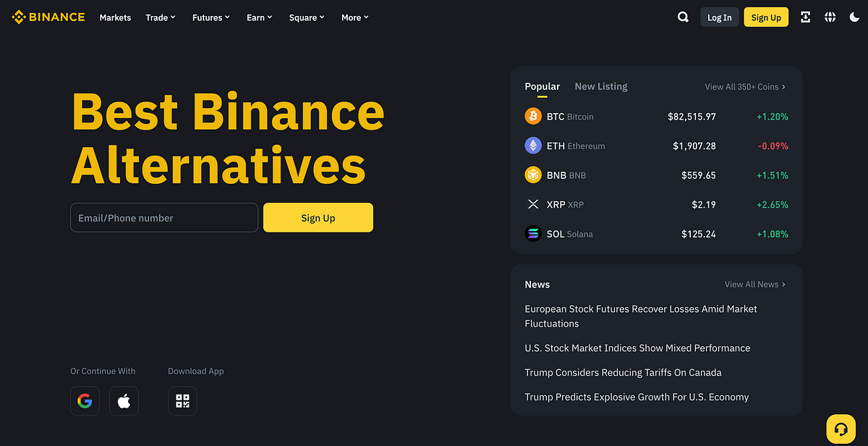The image size is (868, 446).
Task: Show the QR code download icon
Action: [x=182, y=401]
